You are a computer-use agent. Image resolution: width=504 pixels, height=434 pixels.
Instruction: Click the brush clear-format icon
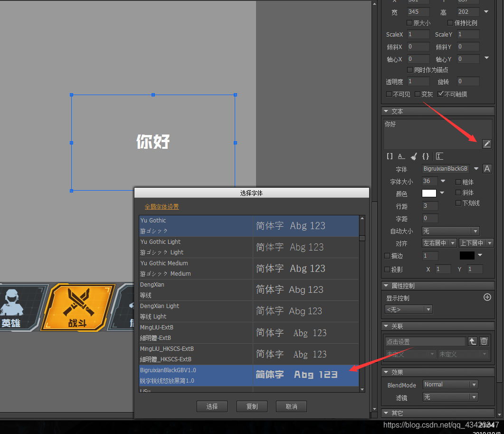[x=414, y=156]
